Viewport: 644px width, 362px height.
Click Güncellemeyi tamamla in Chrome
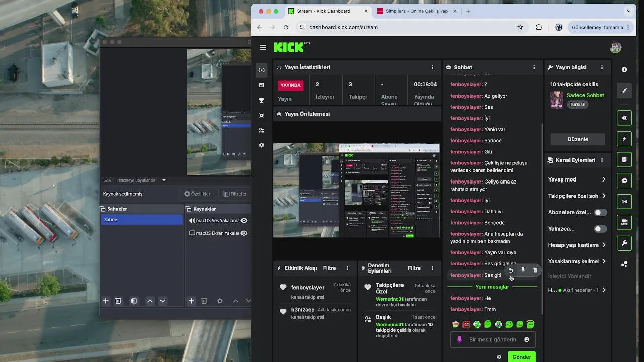pos(601,27)
